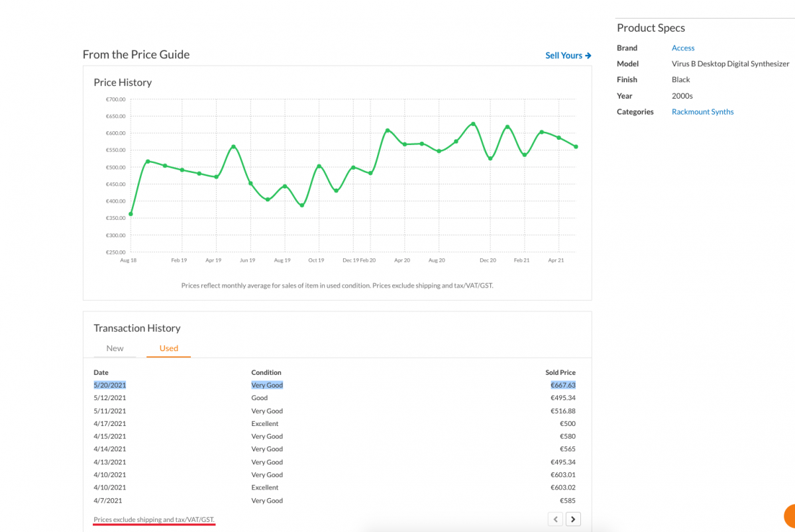Click the Sold Price column header

pos(560,372)
